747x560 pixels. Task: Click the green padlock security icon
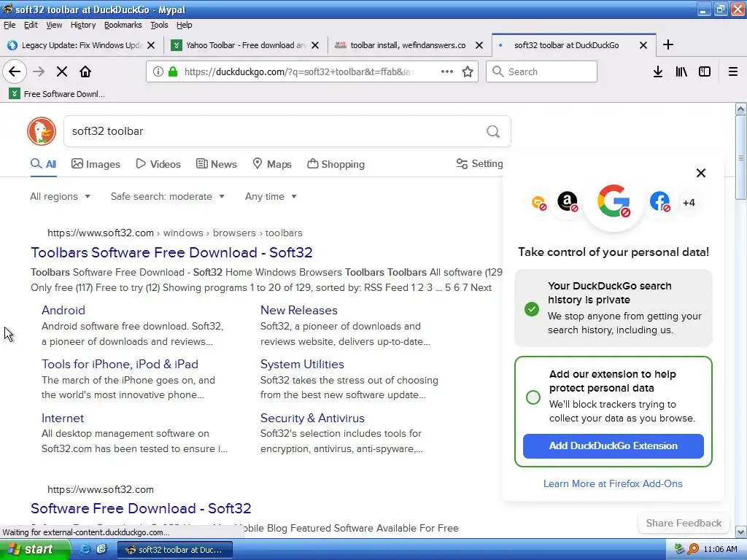(173, 71)
